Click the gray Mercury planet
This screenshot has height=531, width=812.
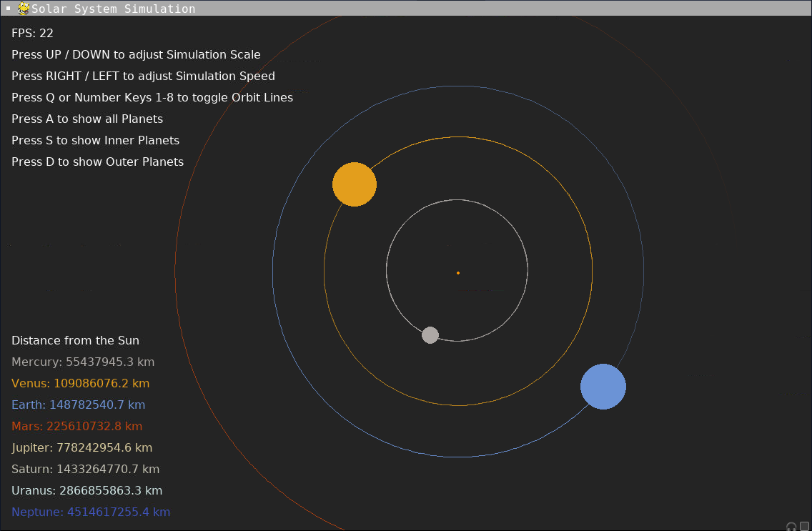[x=430, y=335]
